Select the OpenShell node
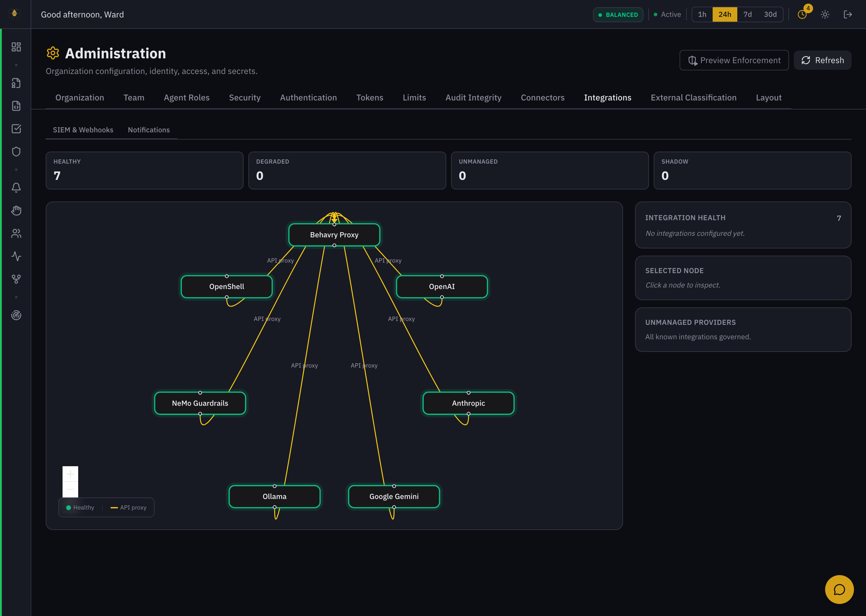The height and width of the screenshot is (616, 866). pyautogui.click(x=227, y=286)
